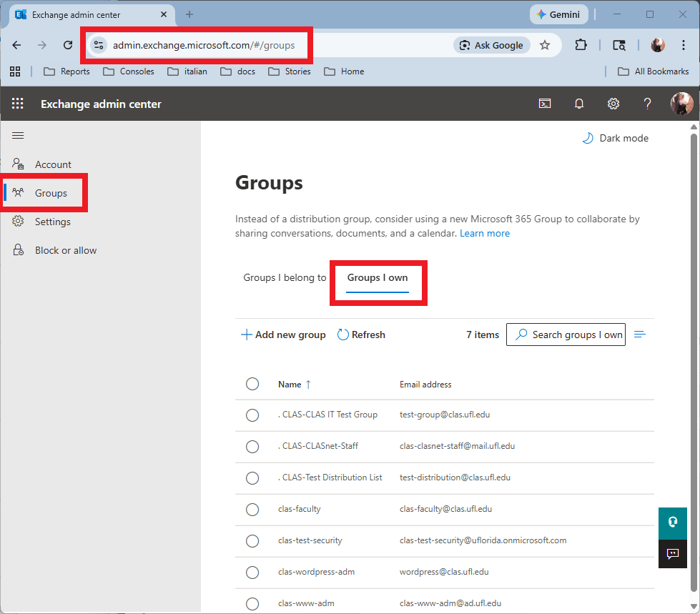The image size is (700, 614).
Task: Open the teal help support widget
Action: [x=672, y=523]
